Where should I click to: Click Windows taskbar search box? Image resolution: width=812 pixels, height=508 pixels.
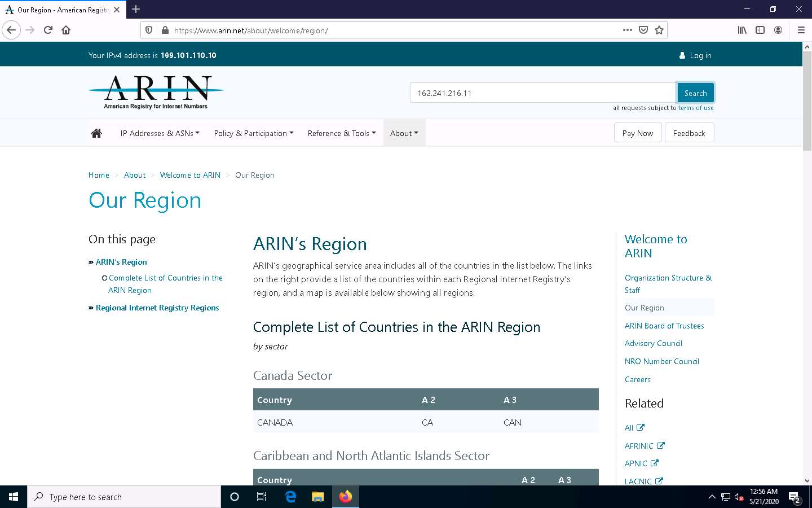point(124,497)
